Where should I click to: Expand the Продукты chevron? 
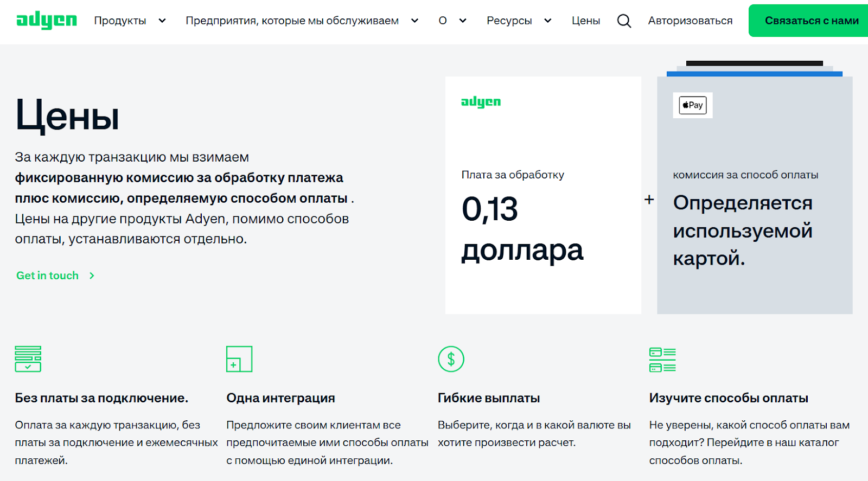click(x=162, y=21)
